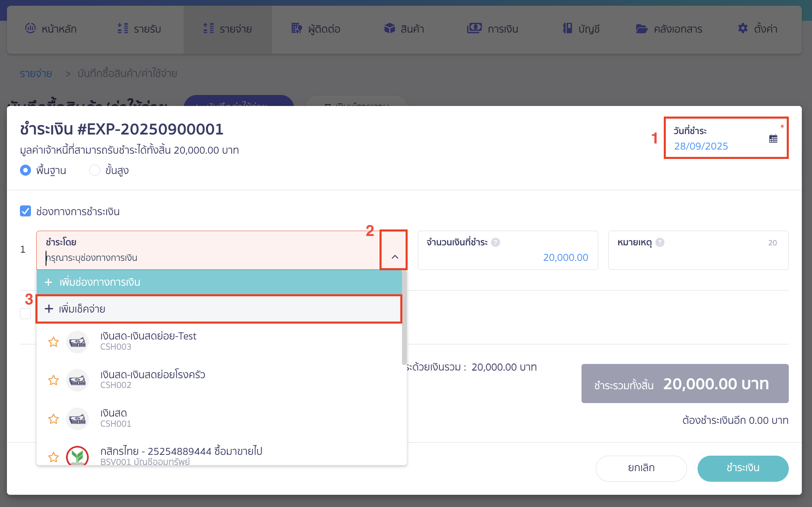Select the ตั้งค่า gear icon
This screenshot has width=812, height=507.
pos(743,29)
